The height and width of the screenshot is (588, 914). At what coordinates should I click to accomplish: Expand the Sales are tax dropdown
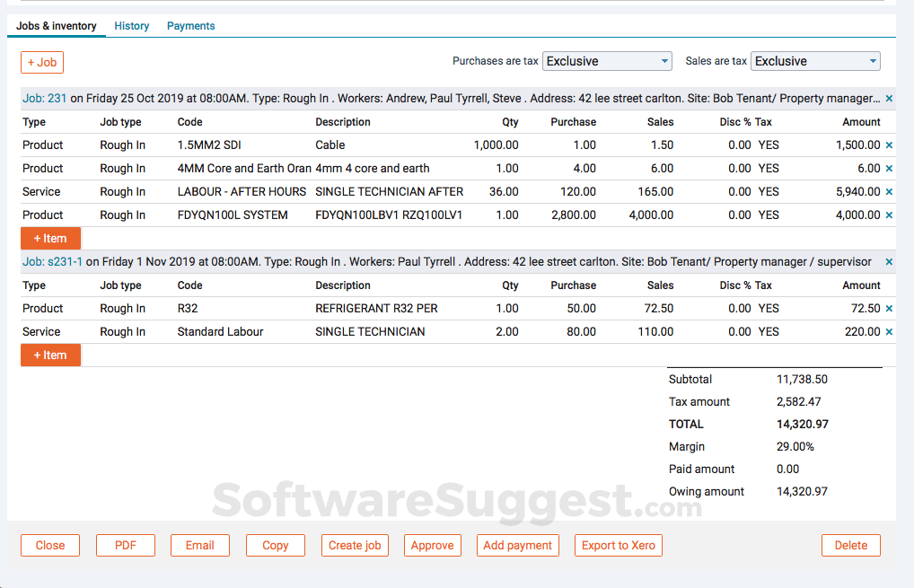[x=815, y=61]
